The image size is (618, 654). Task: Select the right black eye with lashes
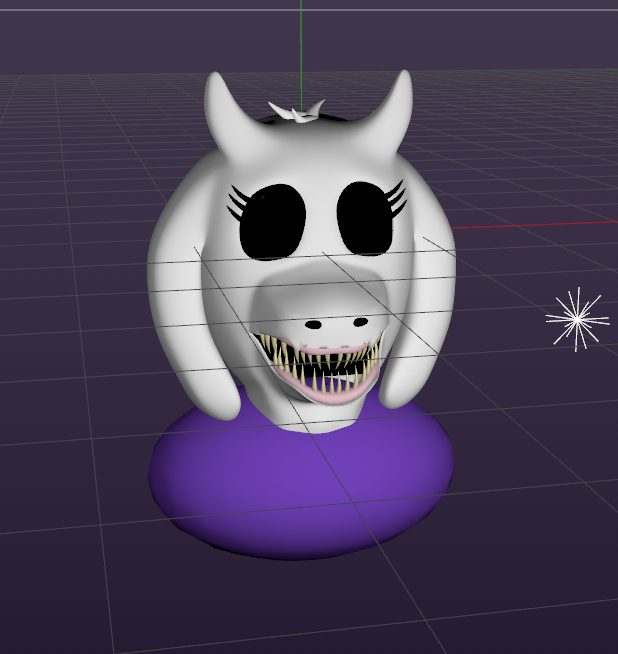click(370, 217)
